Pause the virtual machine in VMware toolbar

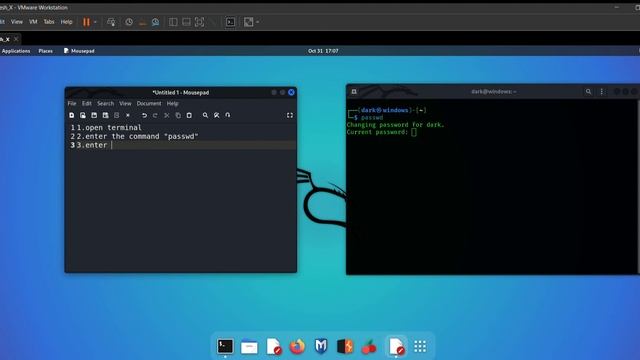pyautogui.click(x=86, y=22)
